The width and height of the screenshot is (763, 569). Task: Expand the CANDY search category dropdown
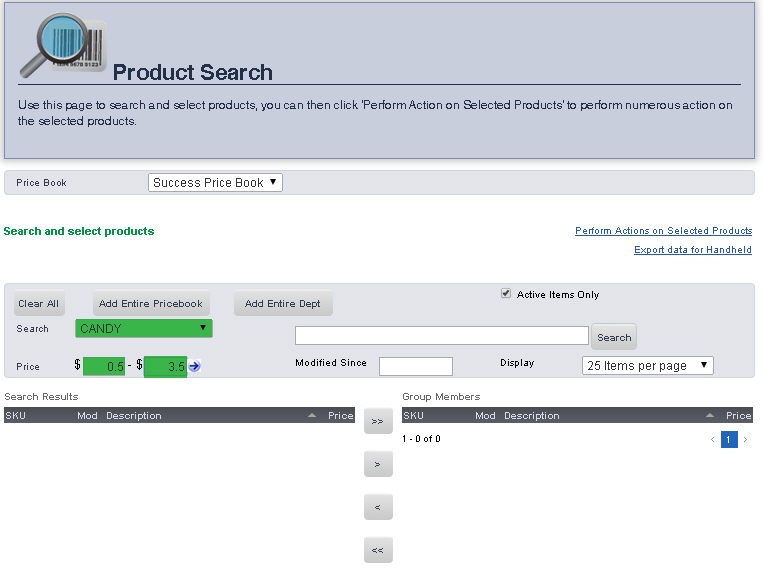(143, 328)
